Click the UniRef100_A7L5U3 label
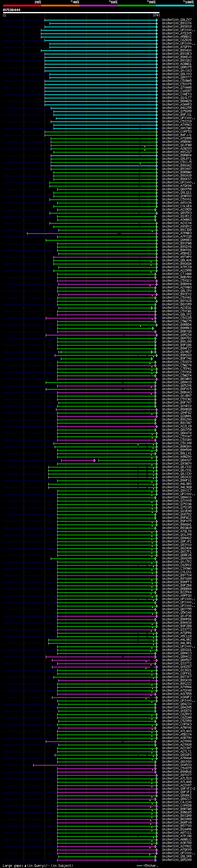The width and height of the screenshot is (197, 868). (x=177, y=779)
